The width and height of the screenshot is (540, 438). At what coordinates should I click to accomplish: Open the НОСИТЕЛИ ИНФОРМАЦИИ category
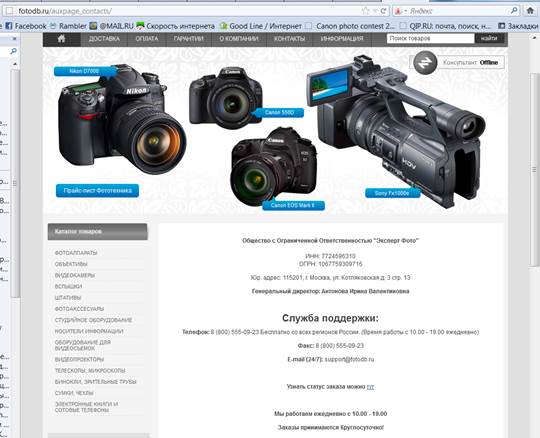click(89, 331)
